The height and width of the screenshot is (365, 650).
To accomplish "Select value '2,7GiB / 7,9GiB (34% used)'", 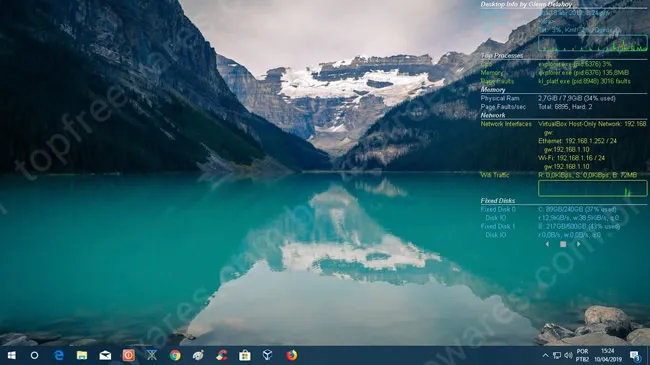I will (x=577, y=98).
